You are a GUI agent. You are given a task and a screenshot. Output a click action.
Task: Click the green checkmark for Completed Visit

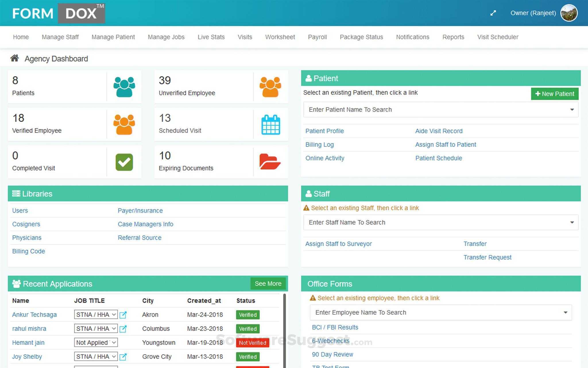pyautogui.click(x=124, y=162)
